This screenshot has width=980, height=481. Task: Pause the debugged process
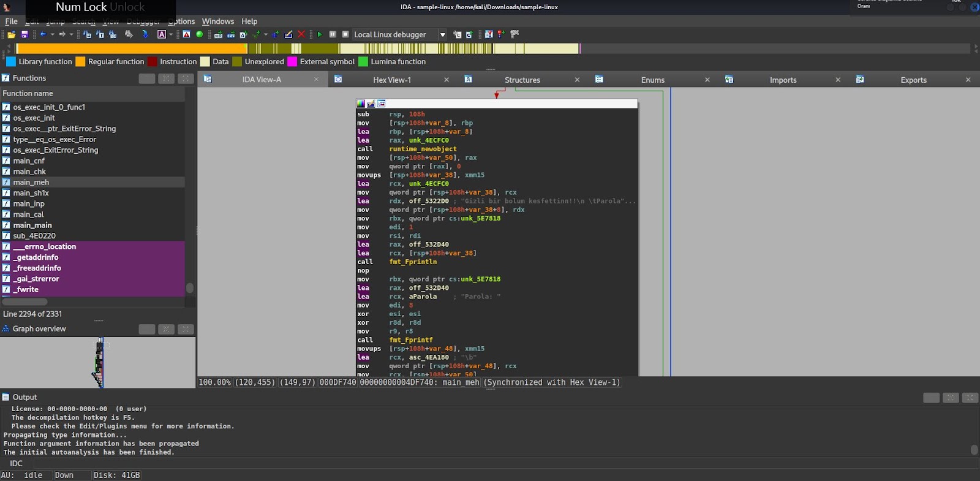(333, 34)
